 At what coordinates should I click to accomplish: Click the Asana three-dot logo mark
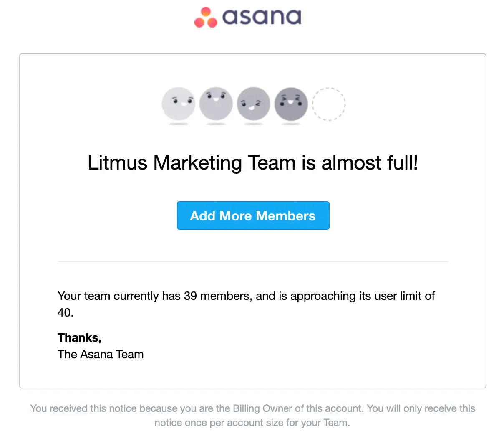point(205,17)
